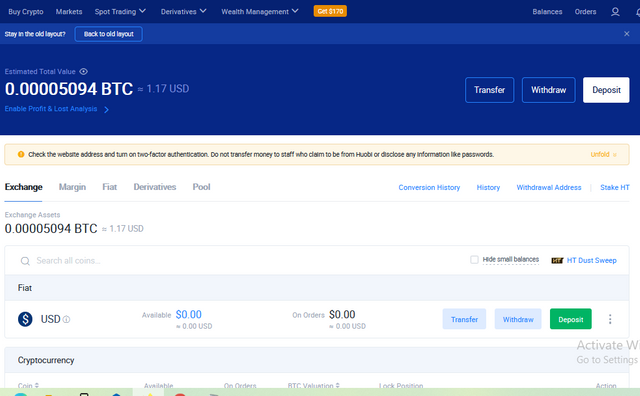640x396 pixels.
Task: Open the three-dot menu for USD row
Action: pyautogui.click(x=610, y=319)
